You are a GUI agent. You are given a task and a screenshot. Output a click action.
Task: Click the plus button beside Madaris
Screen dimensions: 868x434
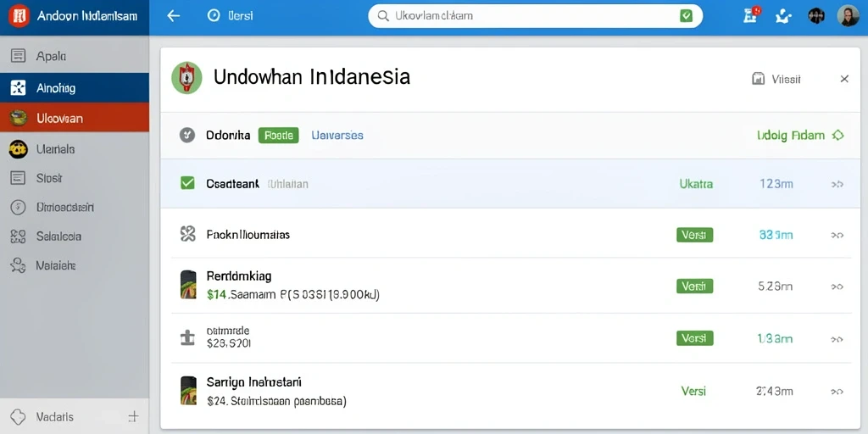(x=133, y=416)
